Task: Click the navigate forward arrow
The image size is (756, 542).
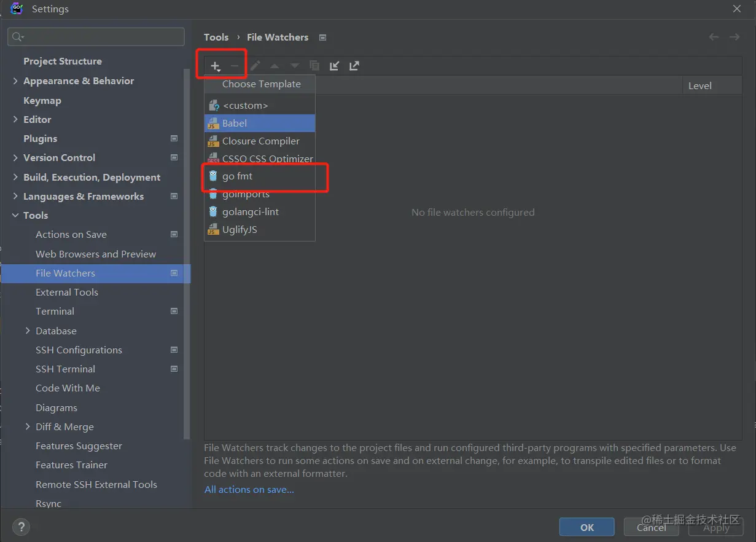Action: [735, 37]
